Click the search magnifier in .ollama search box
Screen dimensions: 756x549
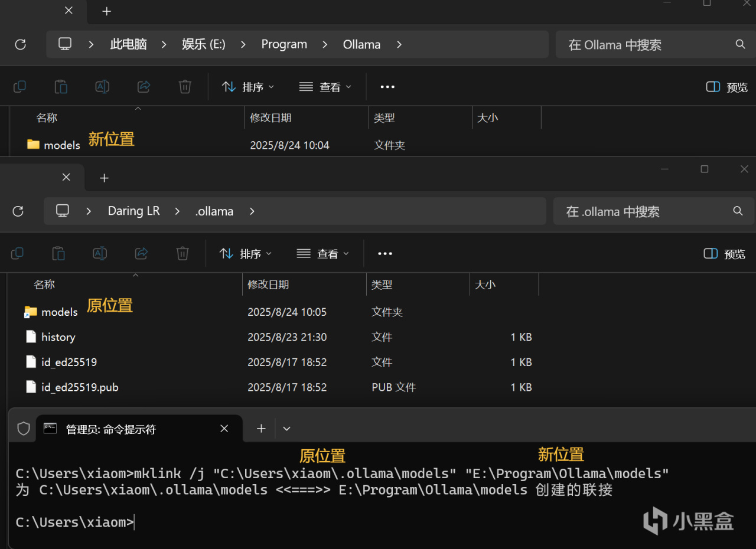tap(738, 211)
